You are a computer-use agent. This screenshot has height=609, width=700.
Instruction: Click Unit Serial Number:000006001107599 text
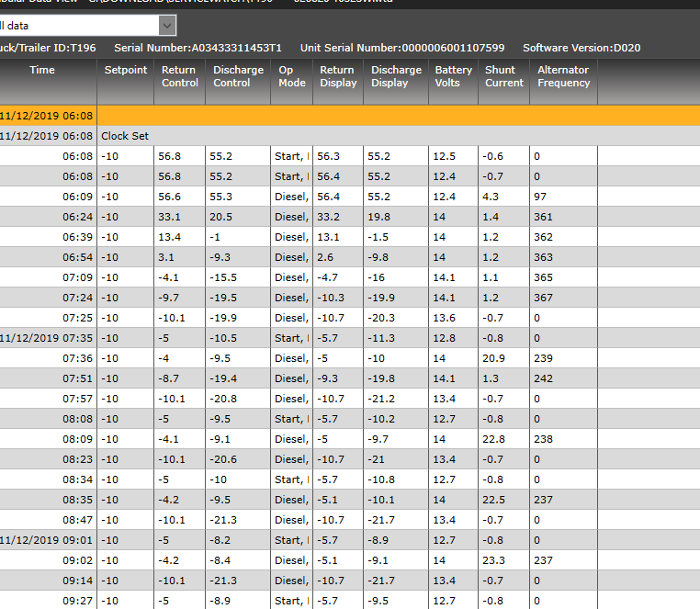click(x=402, y=48)
